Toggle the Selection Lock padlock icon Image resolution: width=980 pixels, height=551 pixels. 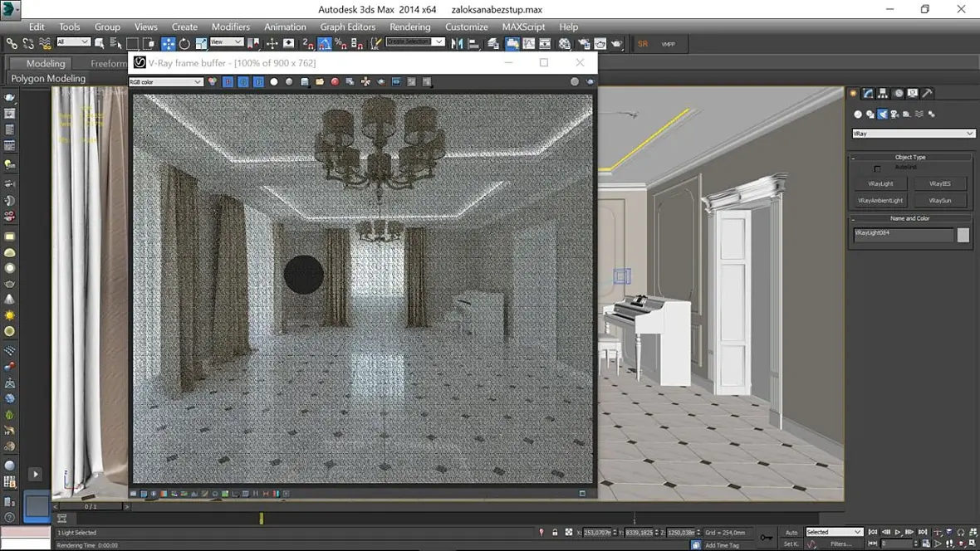(555, 532)
